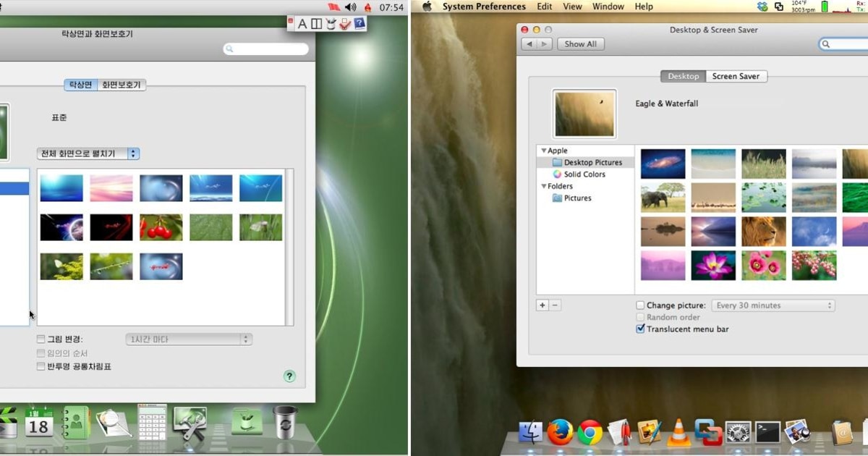Viewport: 868px width, 456px height.
Task: Click the split-panel input toolbar icon
Action: pos(316,24)
